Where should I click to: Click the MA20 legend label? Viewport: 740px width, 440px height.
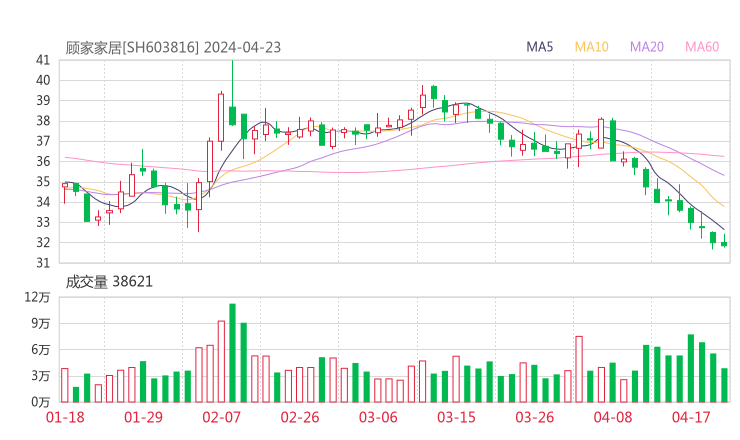click(647, 47)
